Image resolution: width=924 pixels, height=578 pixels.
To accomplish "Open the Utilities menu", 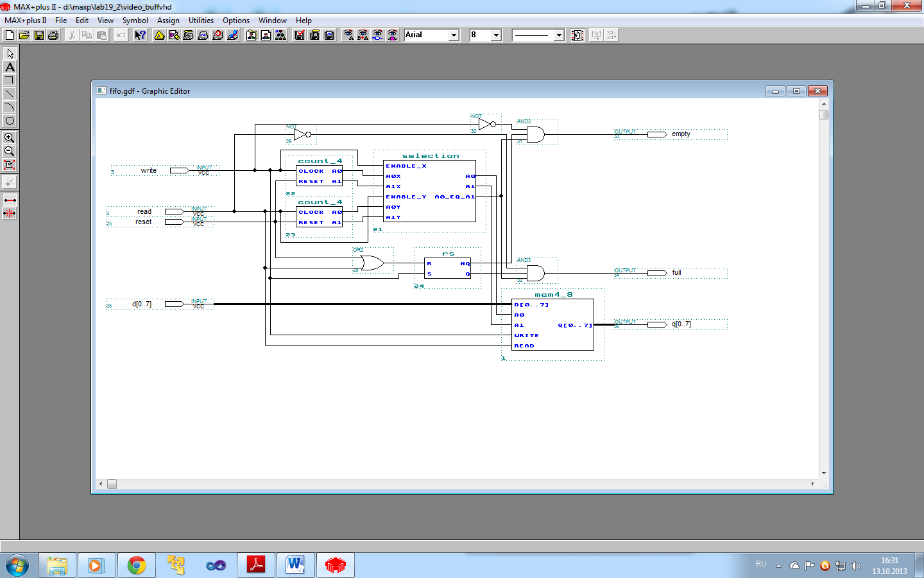I will [x=201, y=21].
